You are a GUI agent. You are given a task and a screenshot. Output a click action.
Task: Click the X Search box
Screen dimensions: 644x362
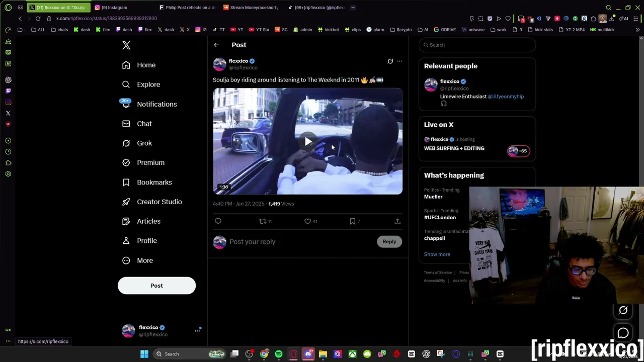(477, 45)
